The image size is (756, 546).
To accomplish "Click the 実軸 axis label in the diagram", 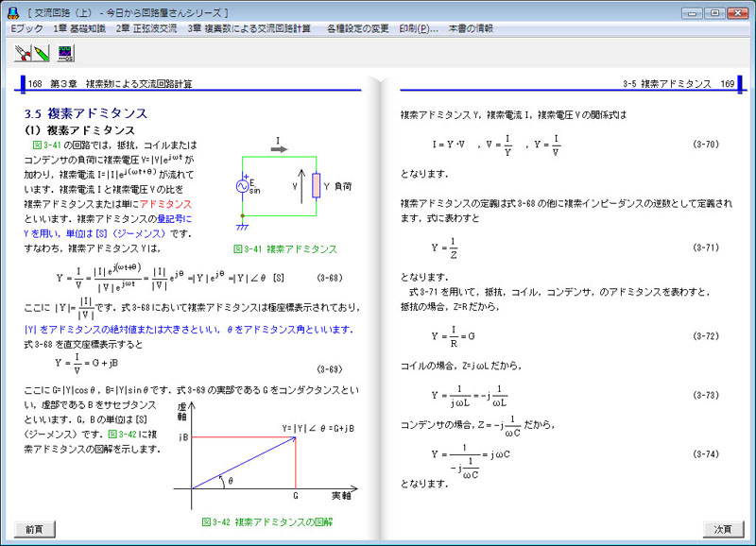I will click(x=341, y=496).
